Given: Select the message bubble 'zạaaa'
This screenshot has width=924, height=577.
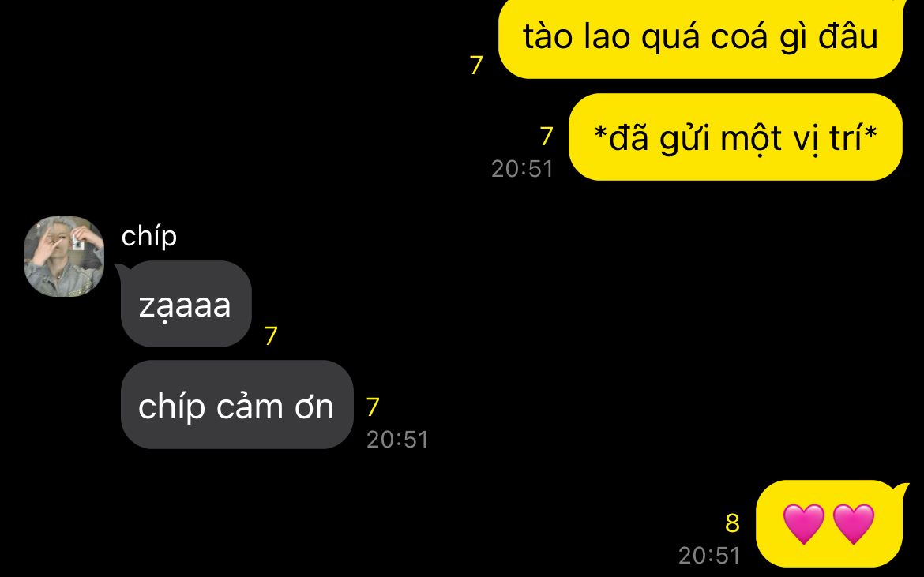Looking at the screenshot, I should click(x=186, y=304).
